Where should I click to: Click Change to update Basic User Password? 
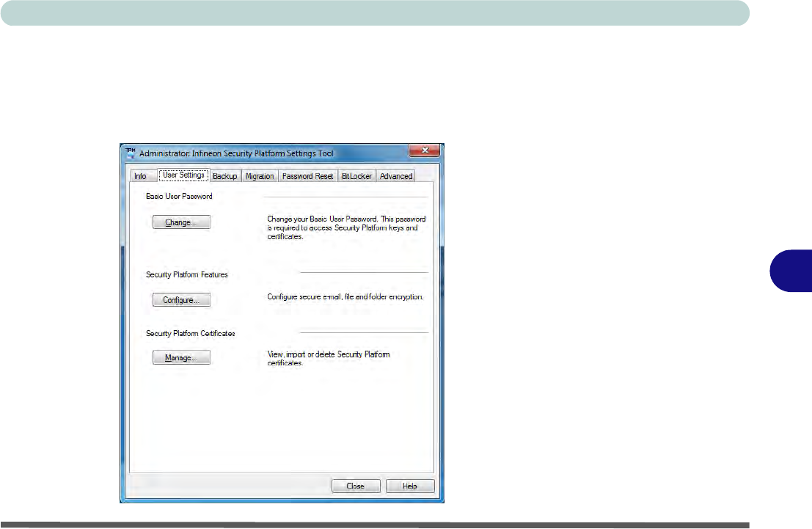click(181, 222)
